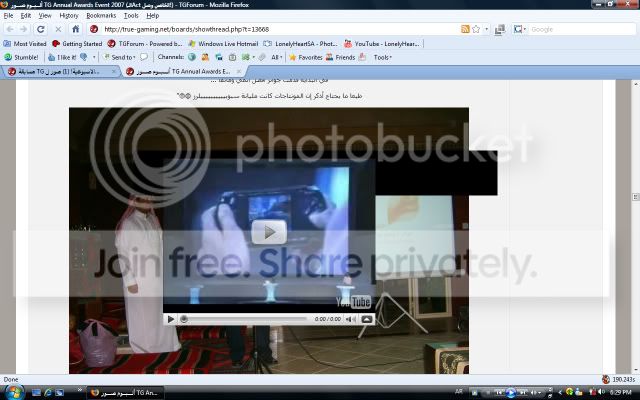Click the icon right of Friends
The width and height of the screenshot is (640, 400).
362,57
